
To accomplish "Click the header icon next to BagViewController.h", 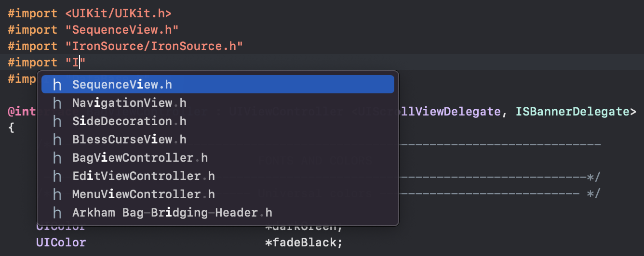I will 57,158.
